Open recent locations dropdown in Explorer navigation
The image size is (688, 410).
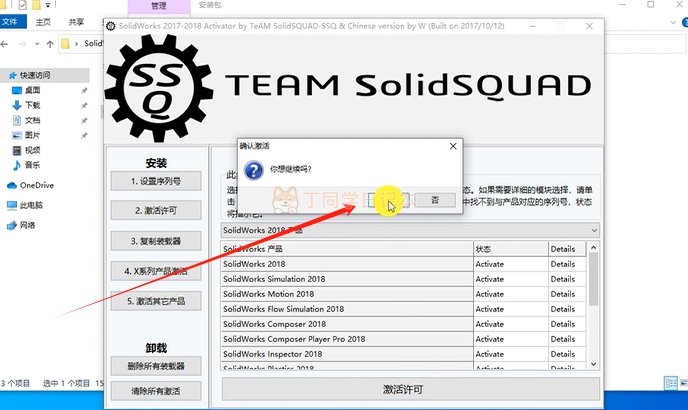(37, 44)
